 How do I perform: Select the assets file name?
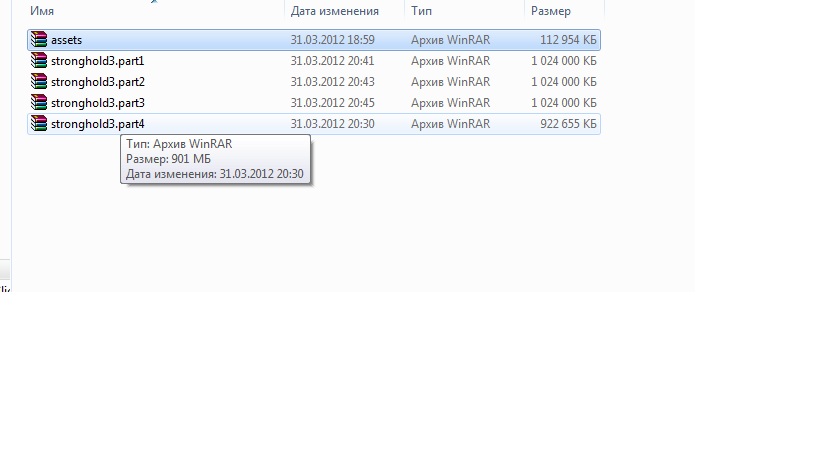tap(66, 40)
